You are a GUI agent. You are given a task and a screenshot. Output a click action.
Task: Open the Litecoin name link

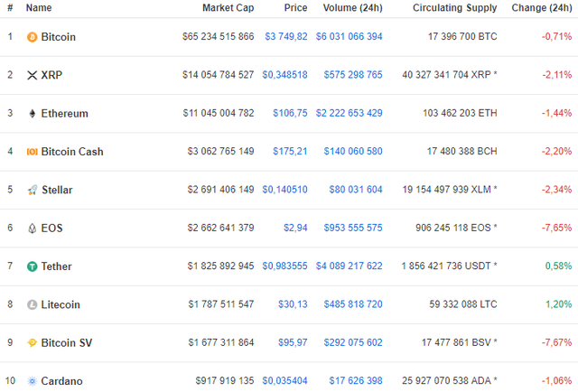coord(61,304)
